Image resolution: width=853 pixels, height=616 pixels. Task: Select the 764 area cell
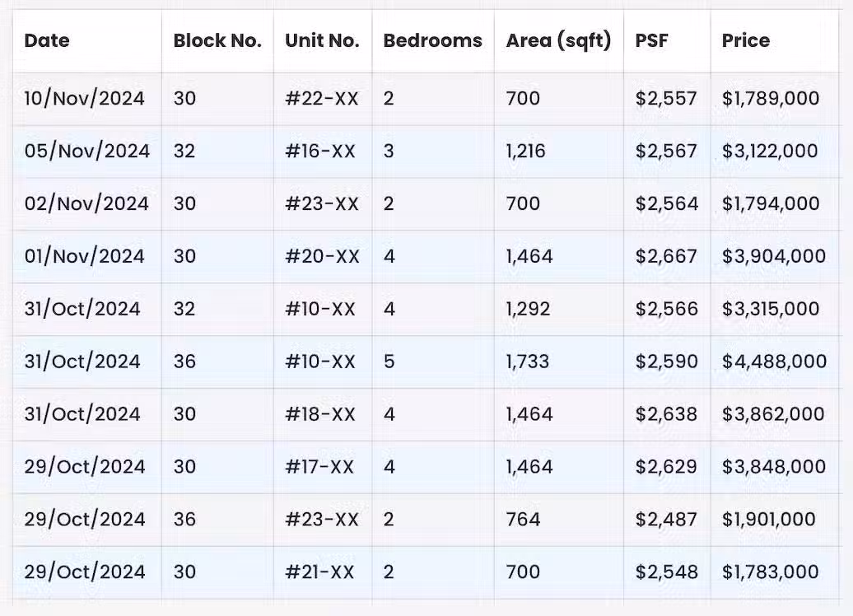(x=523, y=519)
